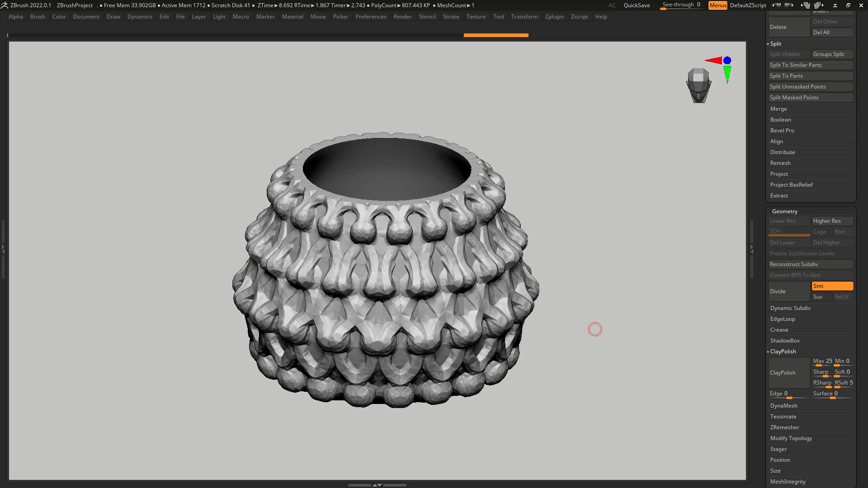This screenshot has height=488, width=868.
Task: Adjust the See-through slider
Action: pos(682,5)
